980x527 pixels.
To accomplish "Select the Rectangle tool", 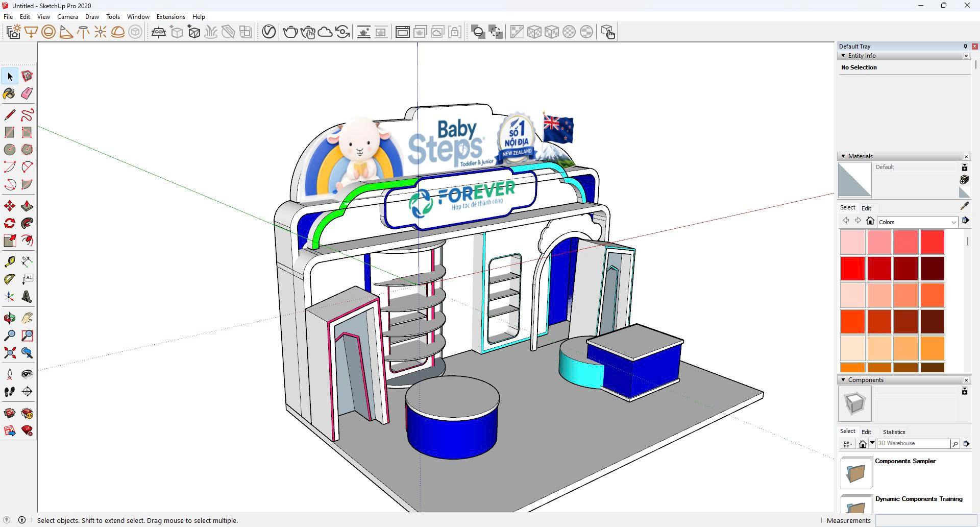I will pyautogui.click(x=10, y=132).
